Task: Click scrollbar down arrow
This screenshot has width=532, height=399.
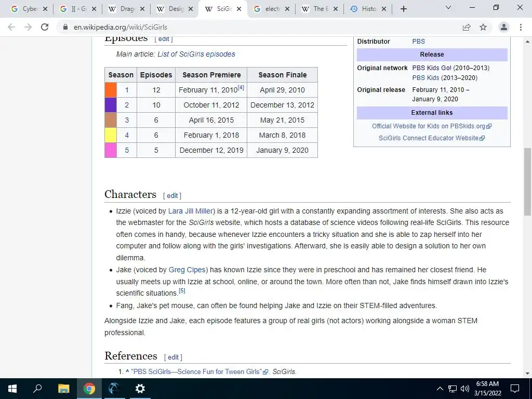Action: pos(527,374)
